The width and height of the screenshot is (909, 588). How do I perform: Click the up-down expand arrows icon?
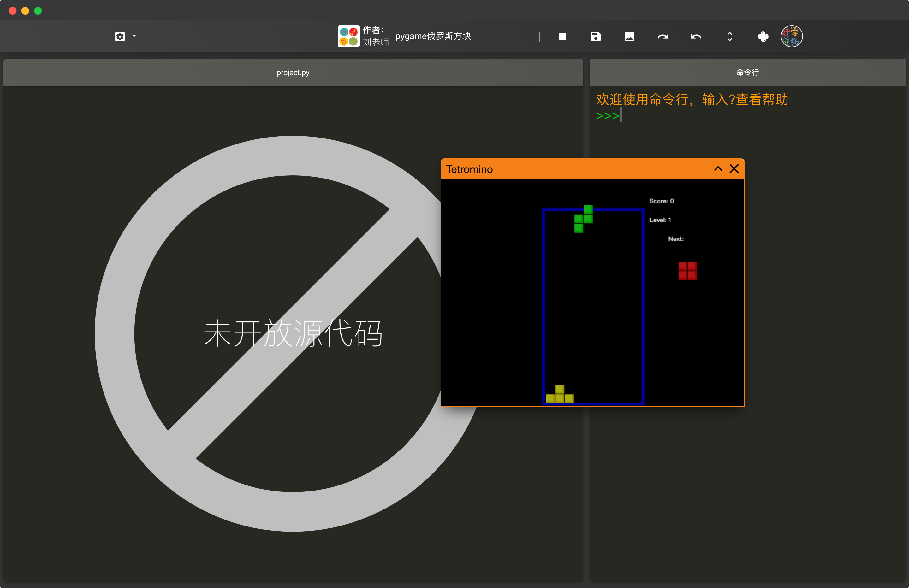pos(729,37)
